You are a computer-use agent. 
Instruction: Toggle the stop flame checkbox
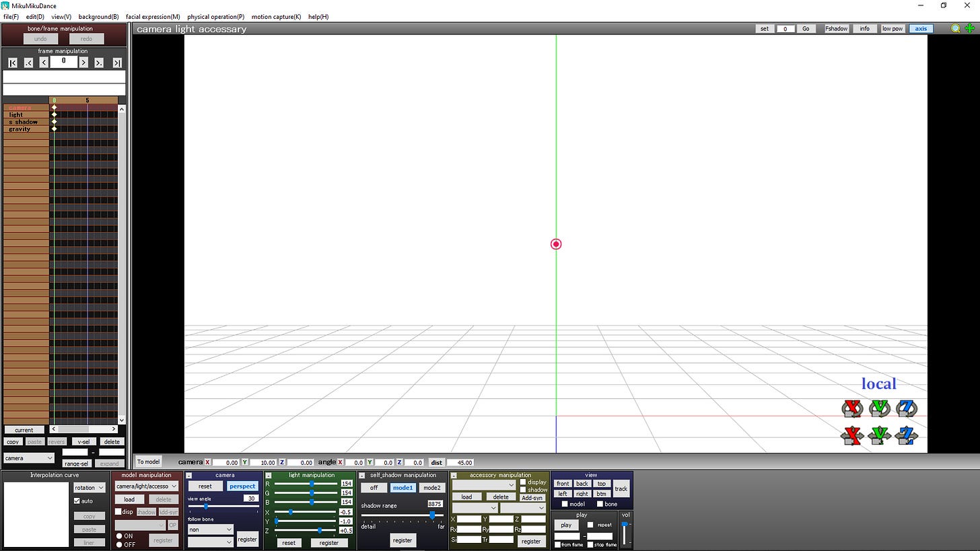click(x=590, y=544)
